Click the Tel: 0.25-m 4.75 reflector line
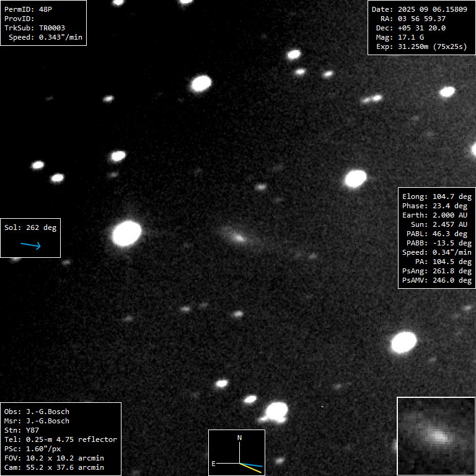 pyautogui.click(x=60, y=440)
